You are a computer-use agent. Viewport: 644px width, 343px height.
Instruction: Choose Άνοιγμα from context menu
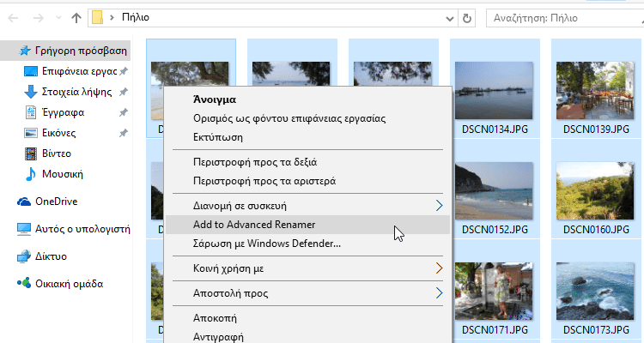[x=307, y=99]
